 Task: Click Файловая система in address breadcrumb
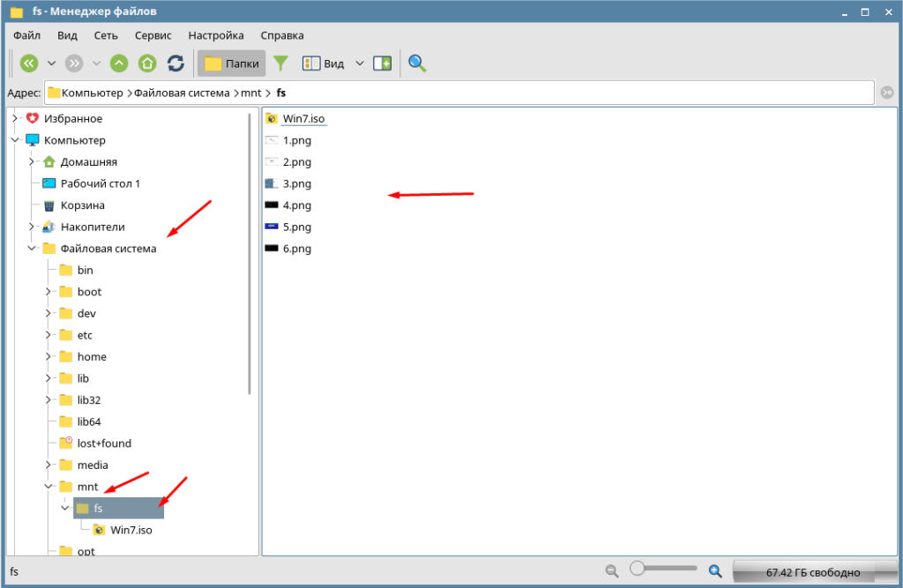pyautogui.click(x=181, y=93)
